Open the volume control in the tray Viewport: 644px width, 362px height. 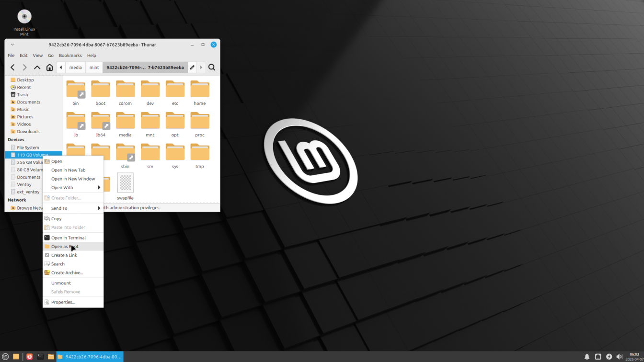619,357
